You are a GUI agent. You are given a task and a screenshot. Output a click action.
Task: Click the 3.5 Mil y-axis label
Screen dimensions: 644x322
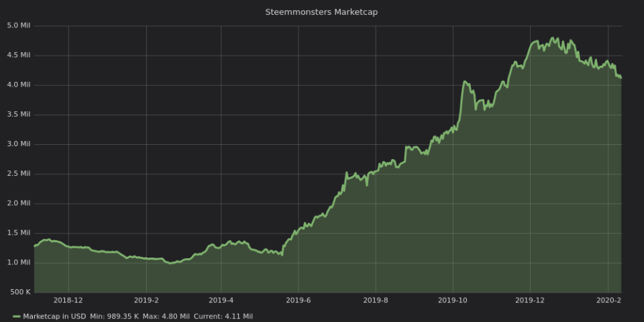(x=19, y=114)
